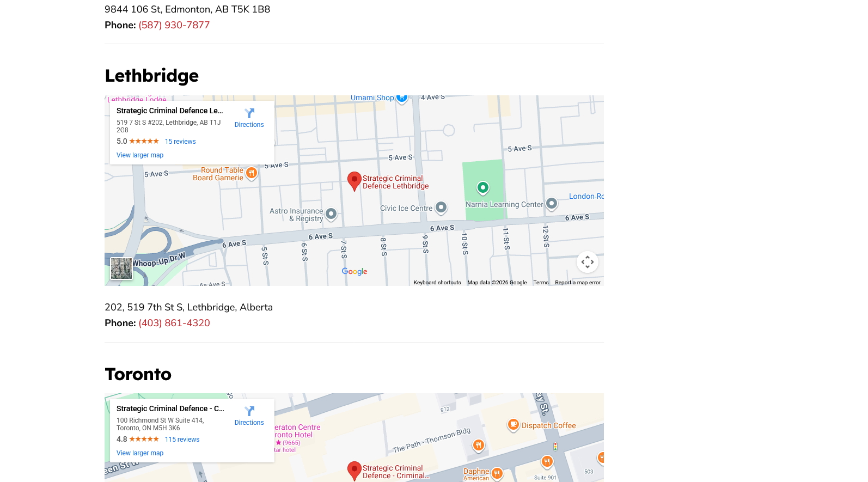Click the Toronto section heading

[138, 374]
